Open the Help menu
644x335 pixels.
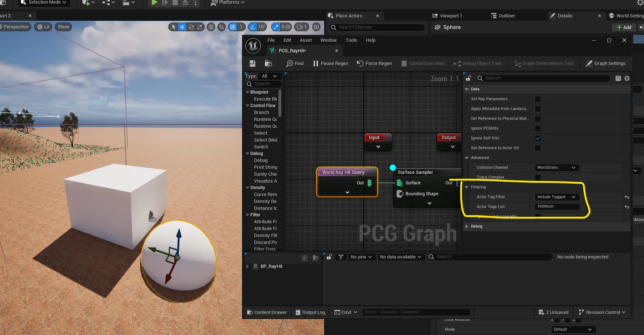[x=371, y=40]
